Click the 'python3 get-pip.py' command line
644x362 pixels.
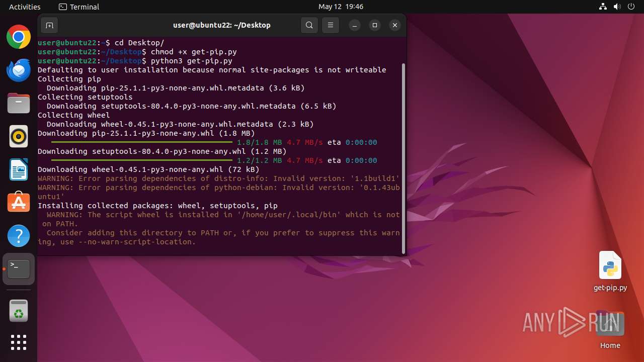pyautogui.click(x=135, y=61)
